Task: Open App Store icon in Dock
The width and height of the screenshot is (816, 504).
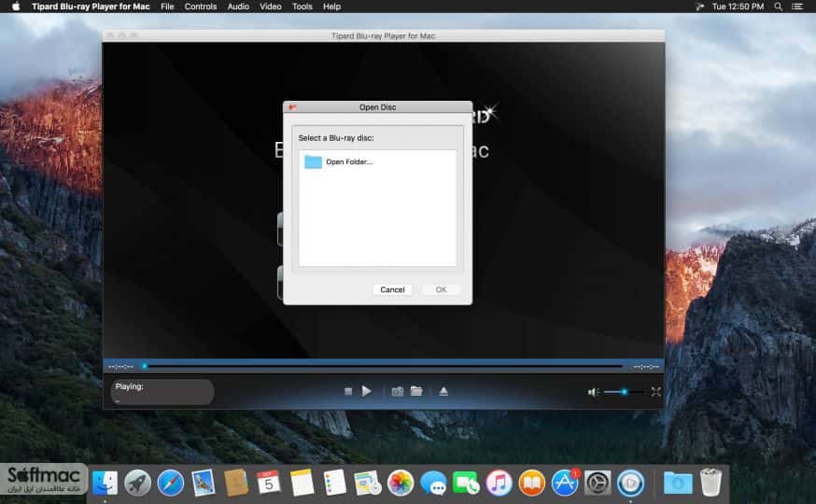Action: pyautogui.click(x=565, y=483)
